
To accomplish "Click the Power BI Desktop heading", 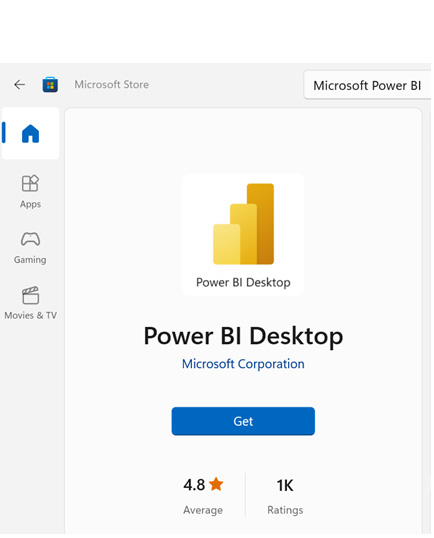I will 243,336.
